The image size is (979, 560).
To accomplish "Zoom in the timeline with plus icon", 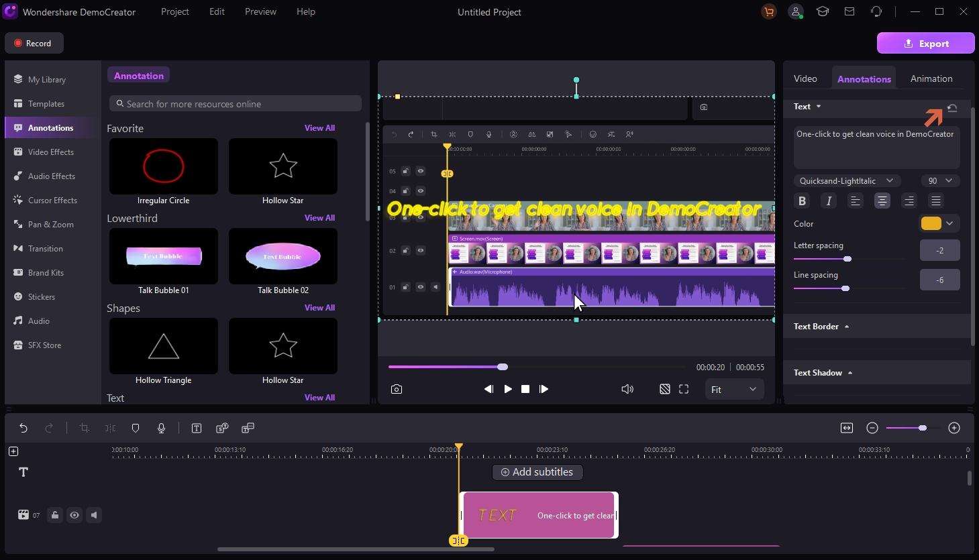I will point(954,428).
